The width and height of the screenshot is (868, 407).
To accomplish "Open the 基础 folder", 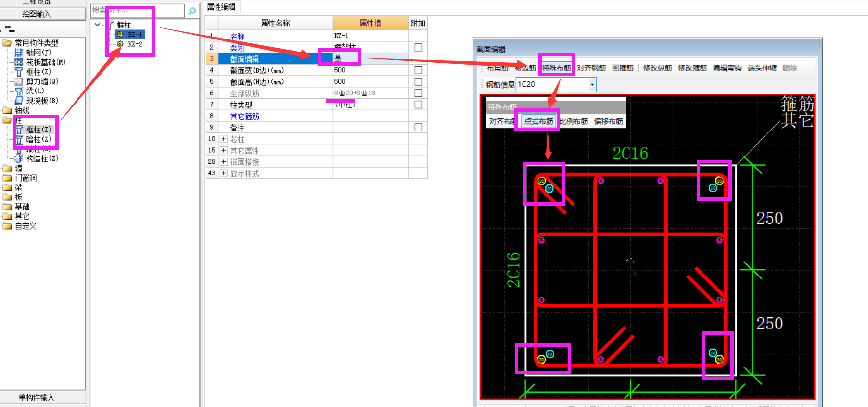I will point(7,207).
